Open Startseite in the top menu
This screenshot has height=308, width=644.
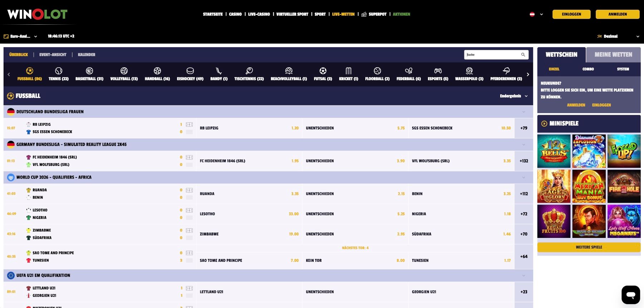pos(213,14)
